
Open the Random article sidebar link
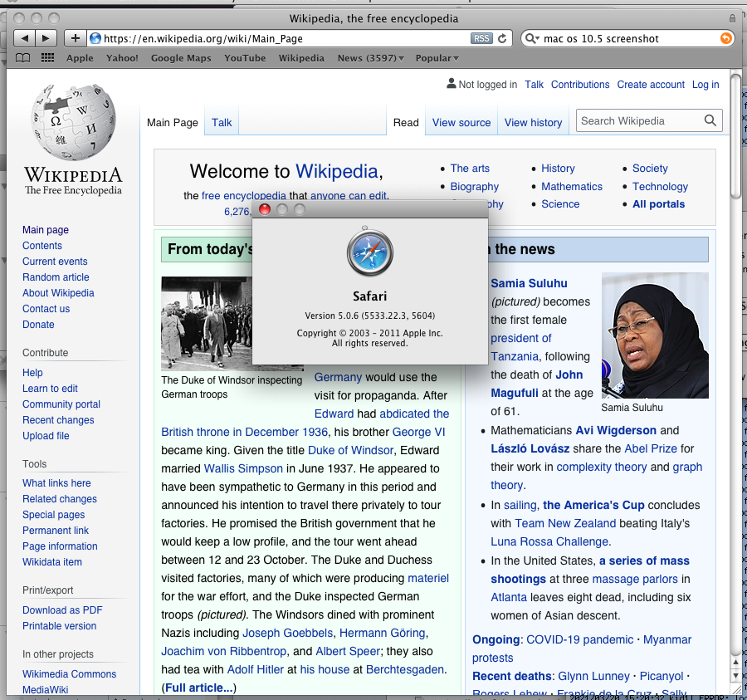56,277
